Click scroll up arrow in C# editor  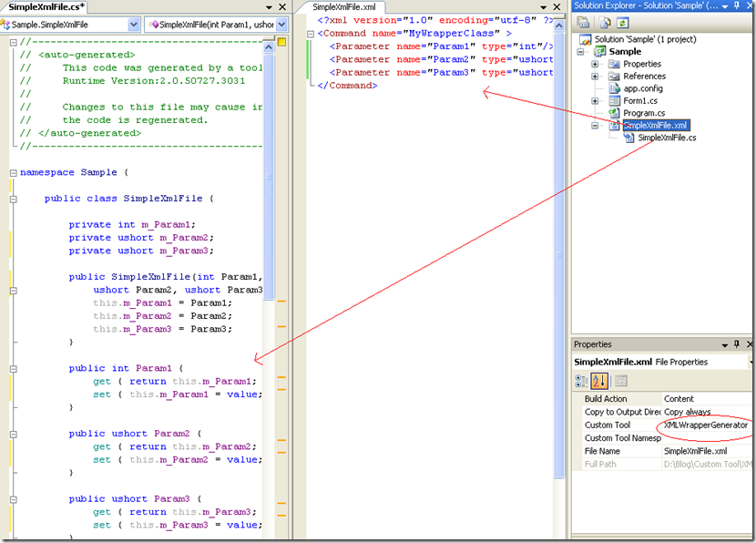(269, 46)
